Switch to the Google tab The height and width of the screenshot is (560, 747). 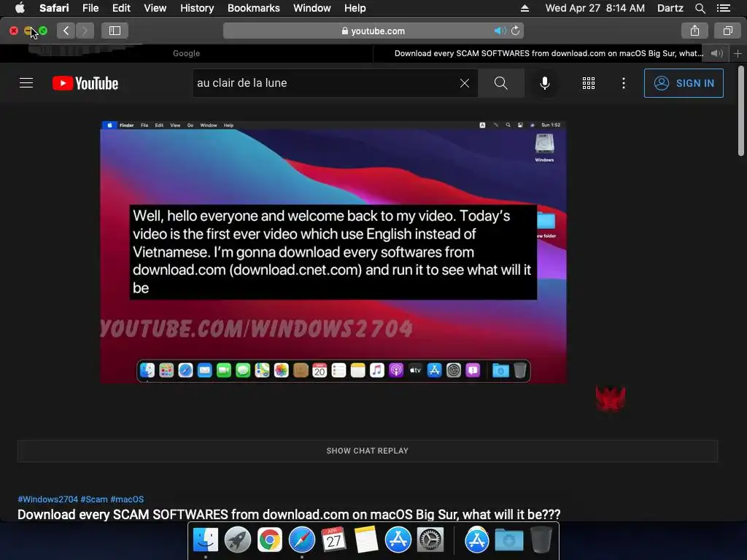[186, 53]
